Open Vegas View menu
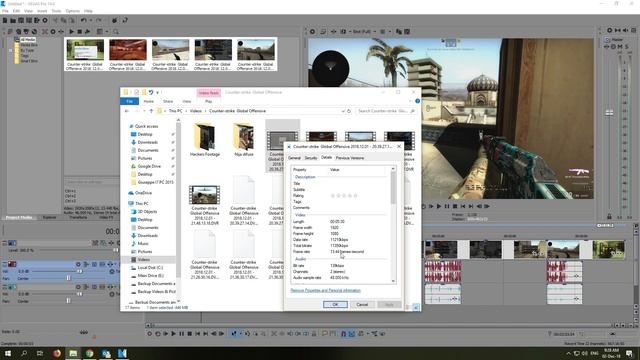This screenshot has width=640, height=360. 29,11
